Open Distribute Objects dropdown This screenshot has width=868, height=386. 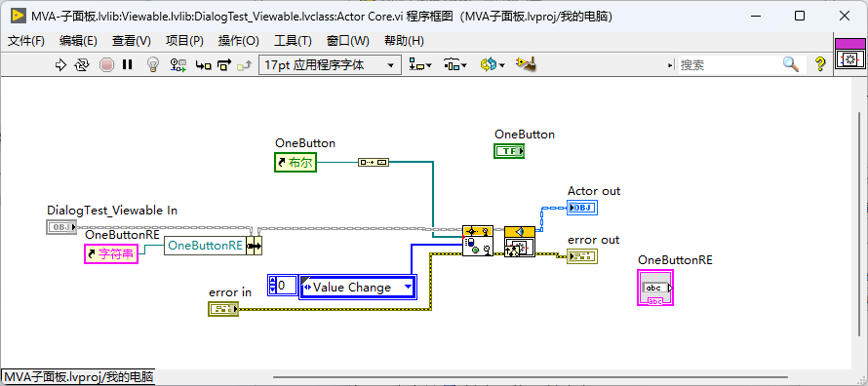(455, 65)
